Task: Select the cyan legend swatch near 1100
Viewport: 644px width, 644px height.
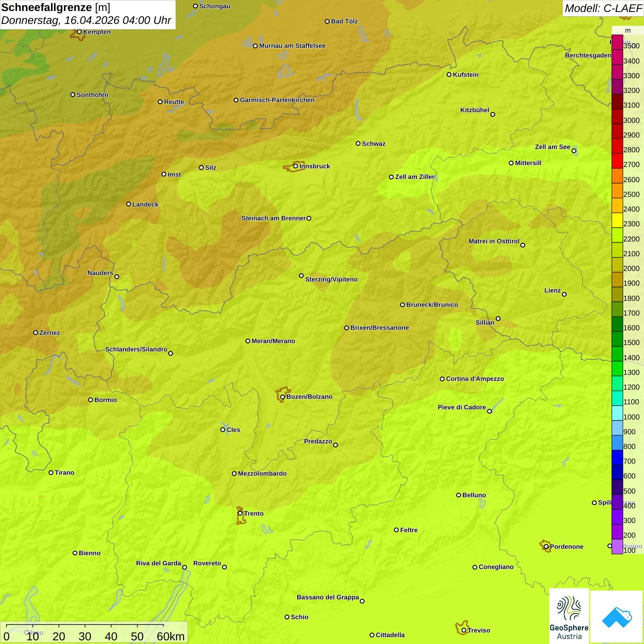Action: (x=617, y=398)
